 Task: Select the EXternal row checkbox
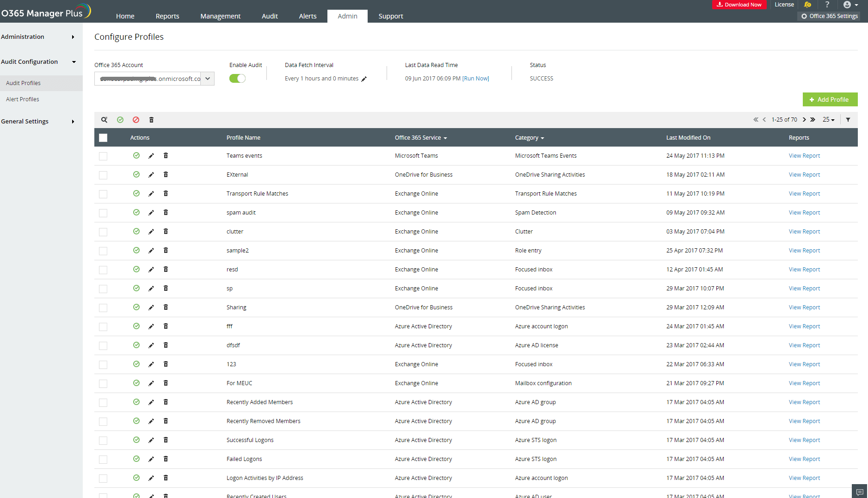[x=103, y=175]
